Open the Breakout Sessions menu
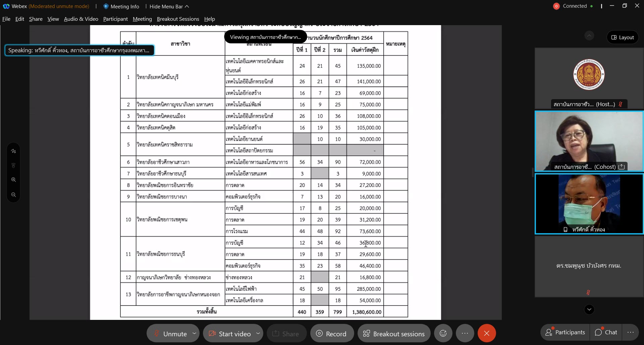The height and width of the screenshot is (345, 644). (x=178, y=19)
